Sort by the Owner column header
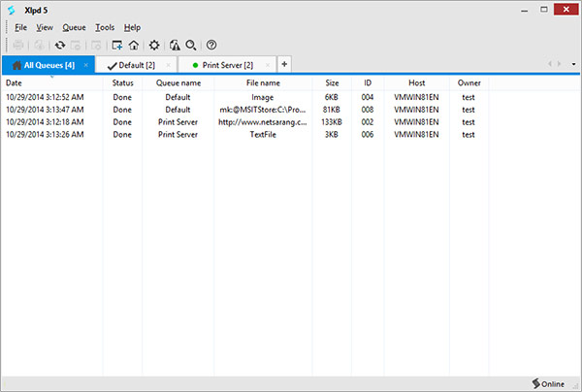Screen dimensions: 582x392 469,82
